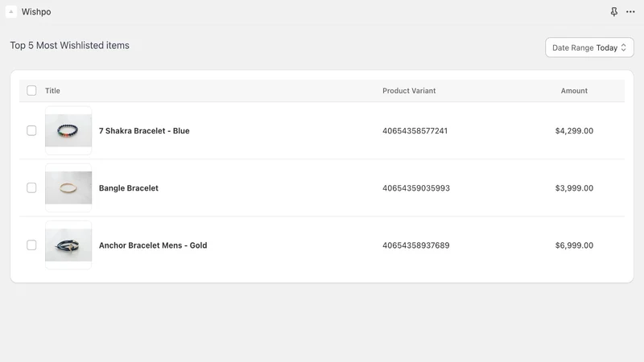Open Anchor Bracelet Mens - Gold title
Viewport: 644px width, 362px height.
153,245
